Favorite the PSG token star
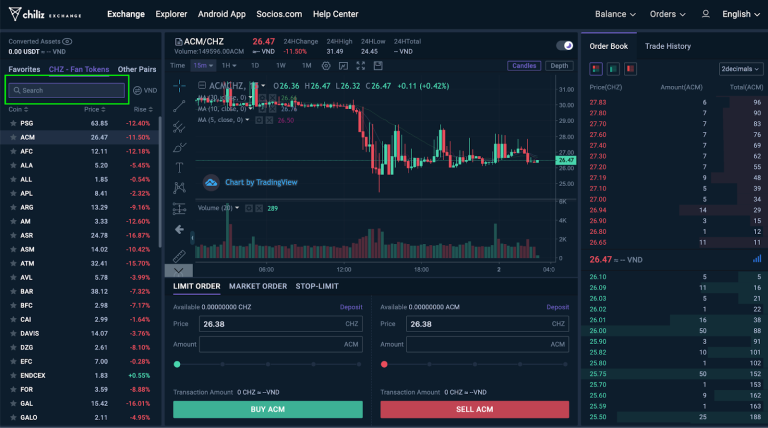 [13, 123]
